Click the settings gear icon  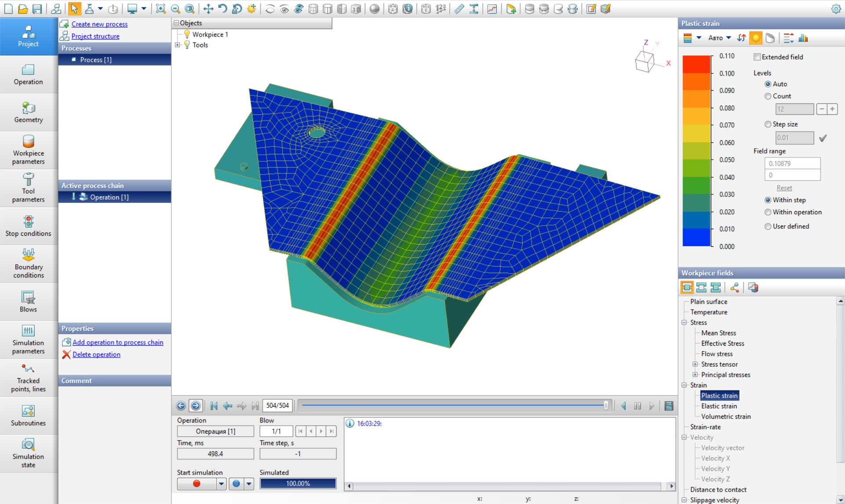(x=836, y=9)
